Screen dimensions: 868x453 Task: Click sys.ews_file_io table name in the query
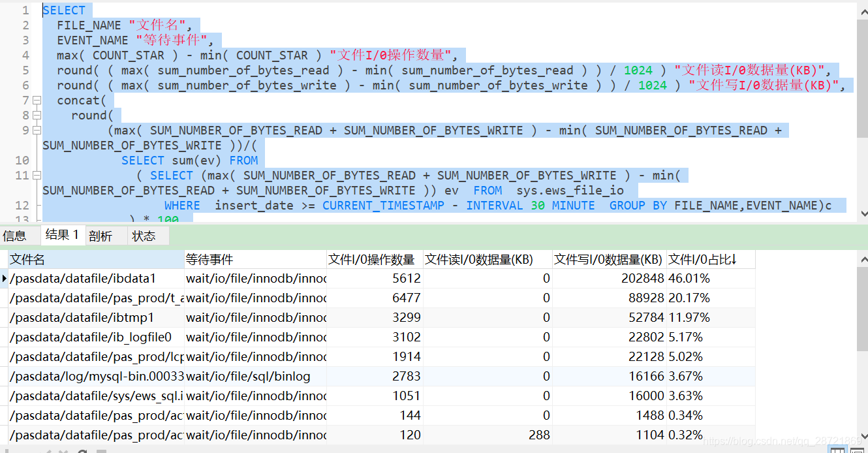[570, 191]
